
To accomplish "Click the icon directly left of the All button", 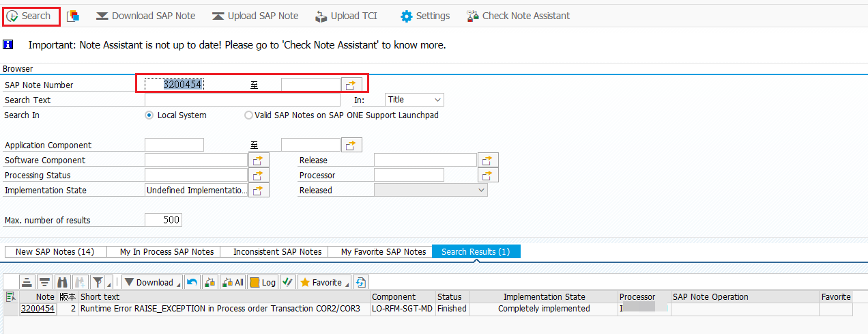I will pyautogui.click(x=210, y=282).
